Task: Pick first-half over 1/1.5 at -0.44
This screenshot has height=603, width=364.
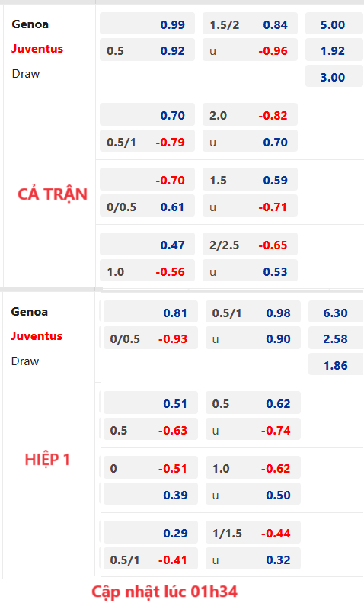Action: click(x=253, y=533)
